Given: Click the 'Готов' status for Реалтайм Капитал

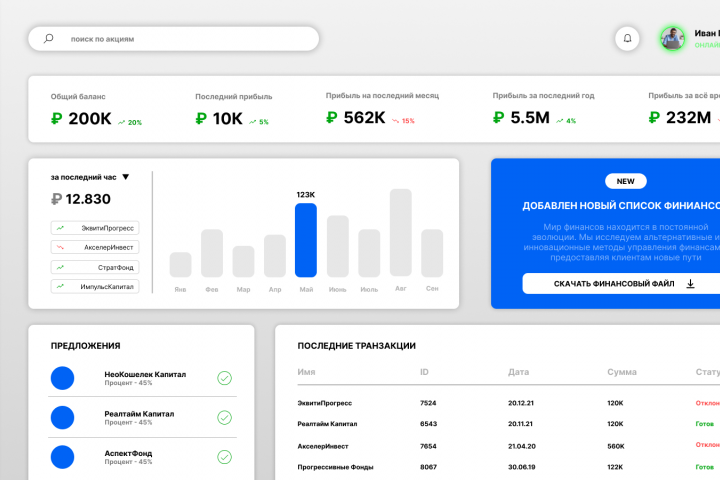Looking at the screenshot, I should [705, 424].
